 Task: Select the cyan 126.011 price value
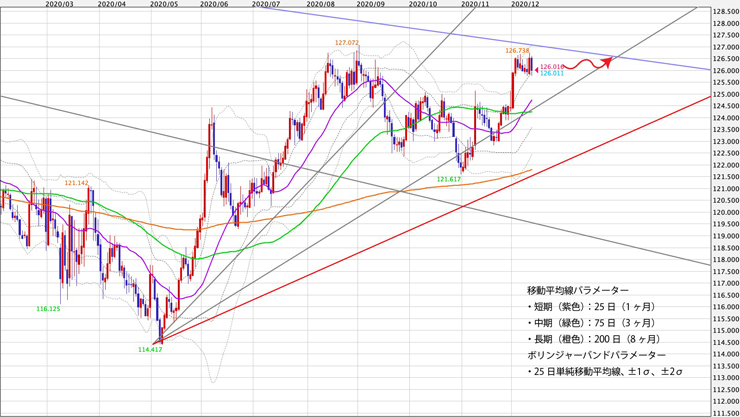pyautogui.click(x=552, y=74)
